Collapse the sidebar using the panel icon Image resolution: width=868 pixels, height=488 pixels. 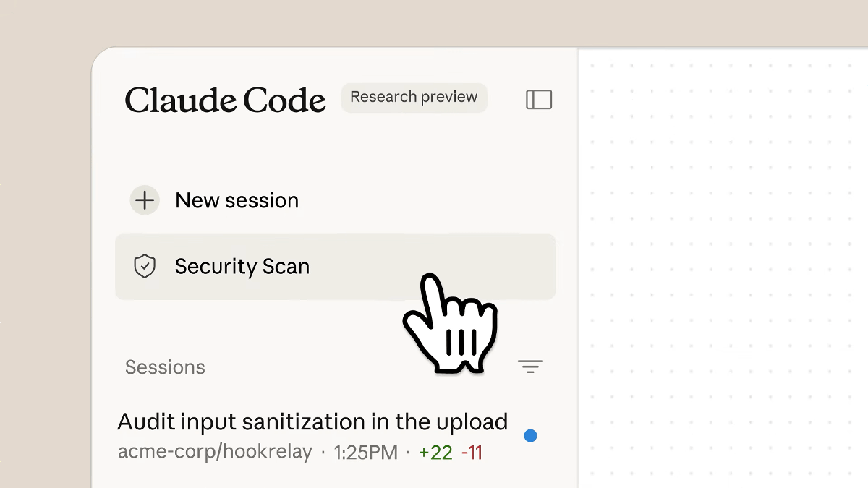(x=539, y=100)
